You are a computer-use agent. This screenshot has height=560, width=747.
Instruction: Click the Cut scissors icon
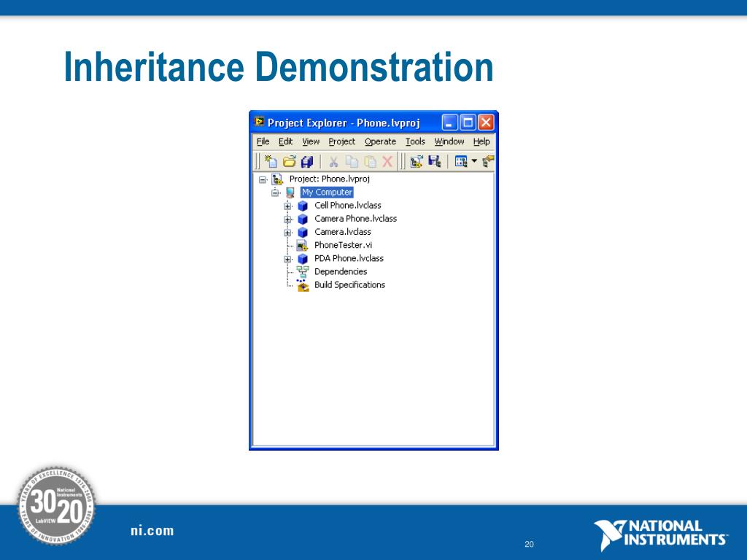[x=333, y=162]
